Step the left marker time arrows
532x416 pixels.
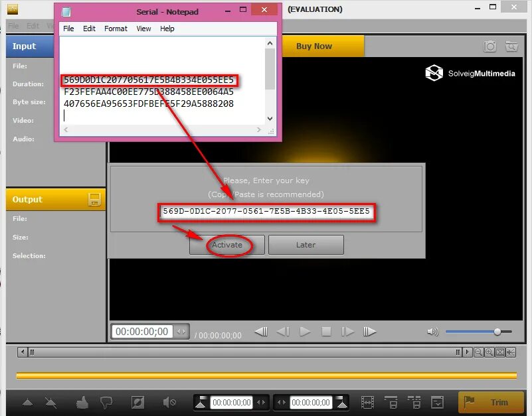click(x=261, y=403)
